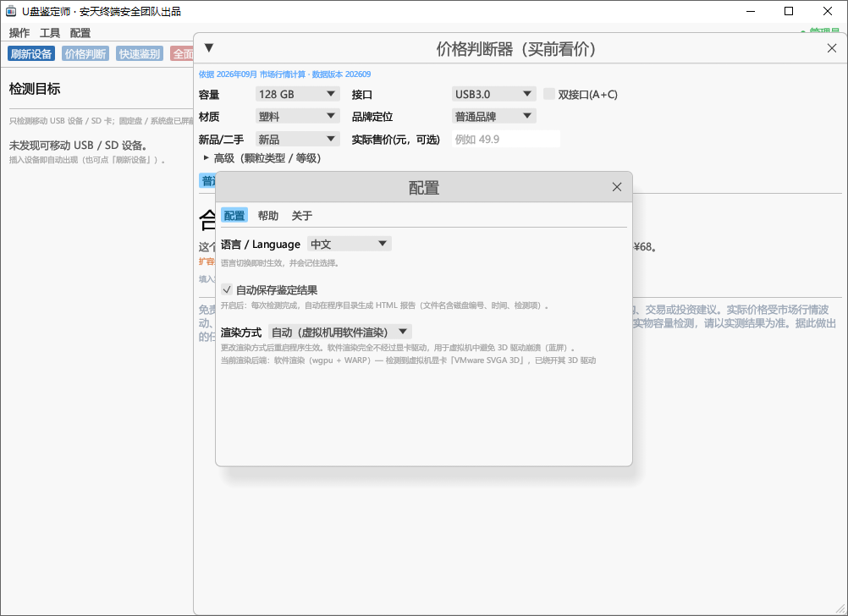This screenshot has width=848, height=616.
Task: Collapse the 价格判断器 panel with triangle icon
Action: (209, 48)
